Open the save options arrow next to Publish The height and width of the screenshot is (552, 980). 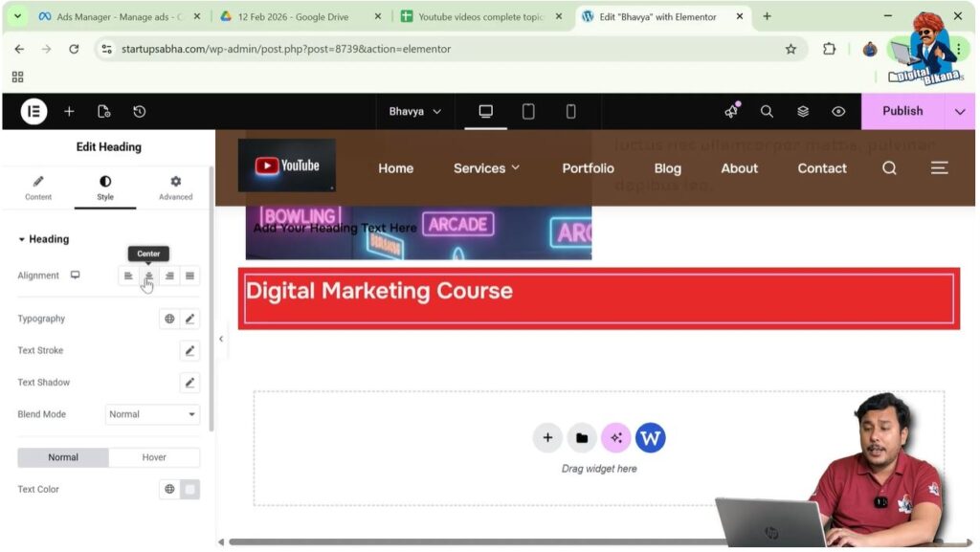tap(960, 112)
